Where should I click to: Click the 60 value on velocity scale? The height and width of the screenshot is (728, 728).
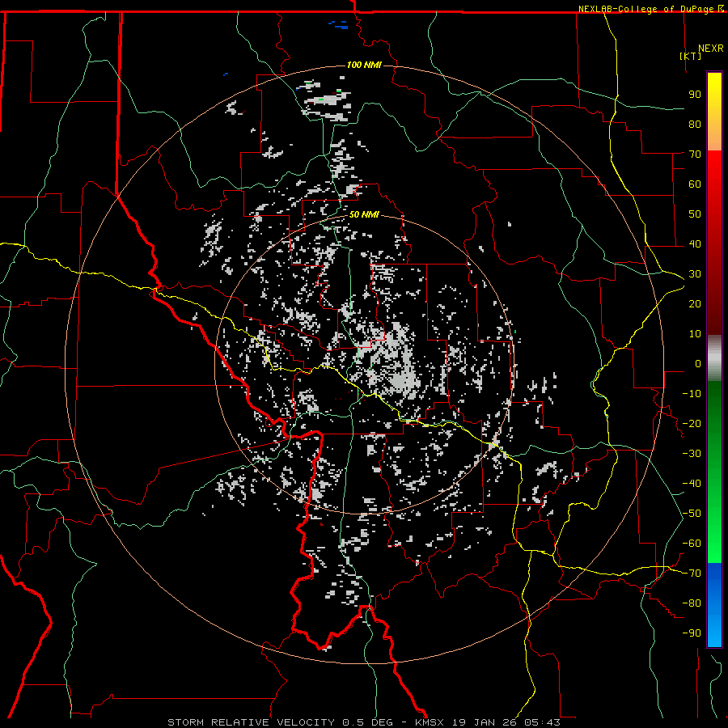(695, 184)
